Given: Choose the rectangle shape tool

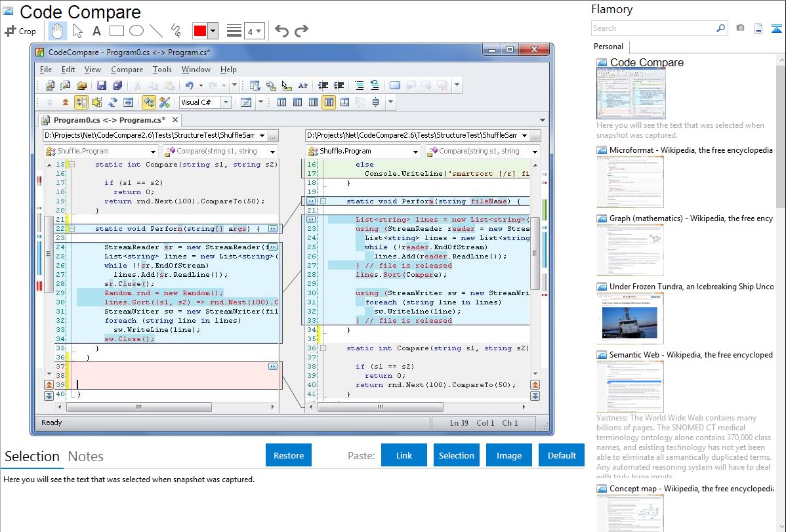Looking at the screenshot, I should 116,31.
